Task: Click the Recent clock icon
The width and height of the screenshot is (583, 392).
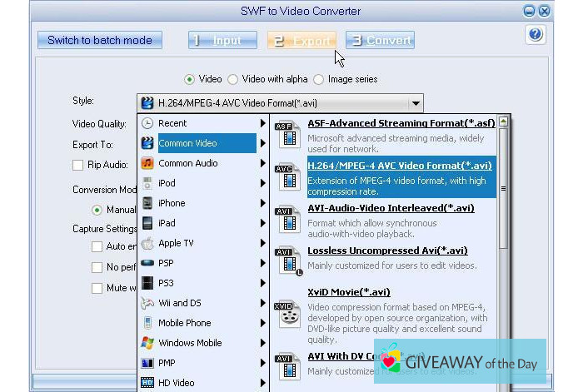Action: tap(147, 123)
